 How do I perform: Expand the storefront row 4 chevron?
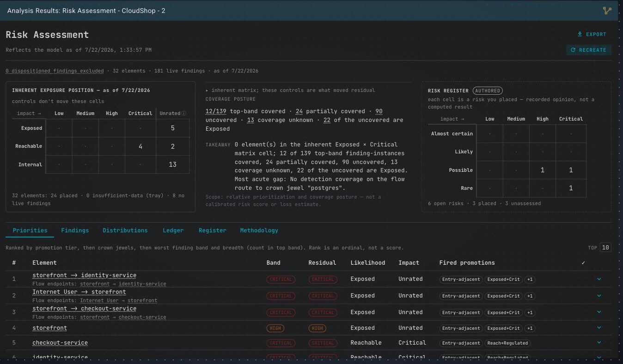(x=599, y=328)
